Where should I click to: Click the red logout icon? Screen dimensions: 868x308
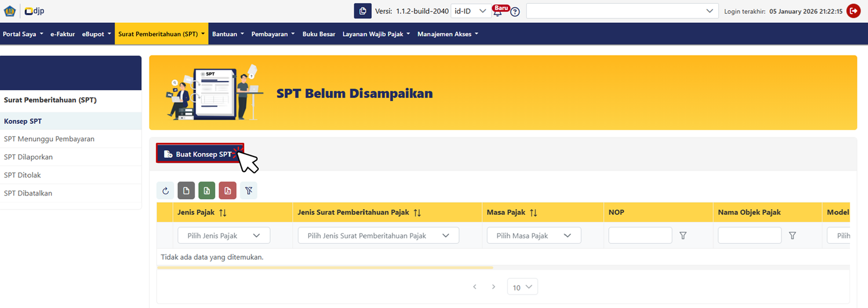click(853, 11)
